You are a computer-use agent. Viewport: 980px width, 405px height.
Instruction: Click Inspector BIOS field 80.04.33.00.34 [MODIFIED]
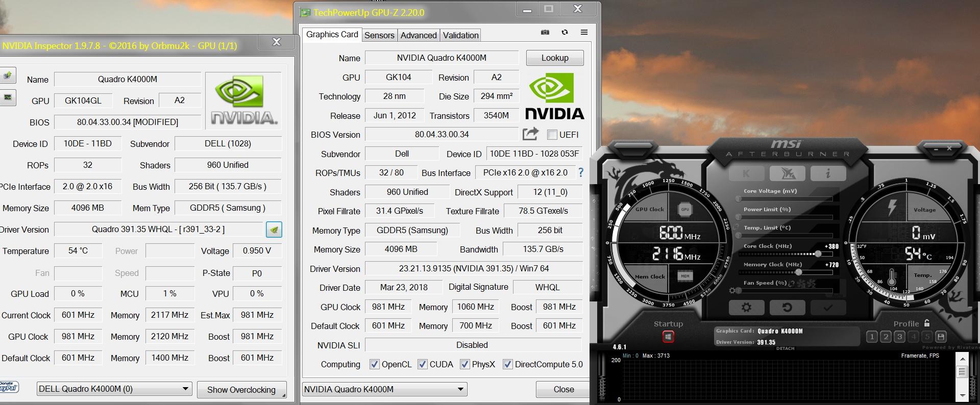[x=128, y=122]
